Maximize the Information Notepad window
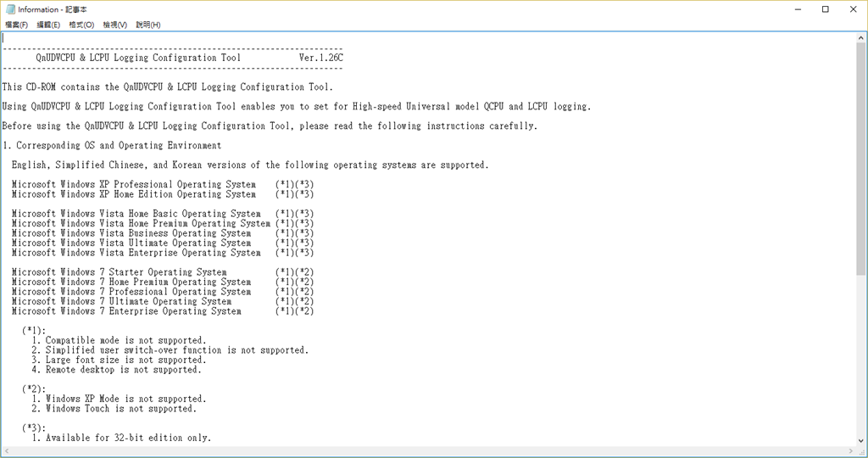 click(826, 9)
